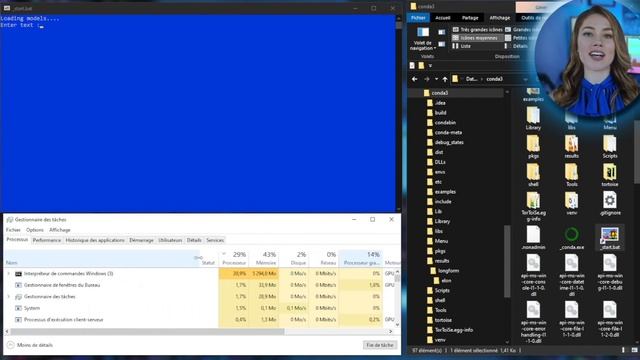
Task: Click Fin de tâche button
Action: [x=380, y=345]
